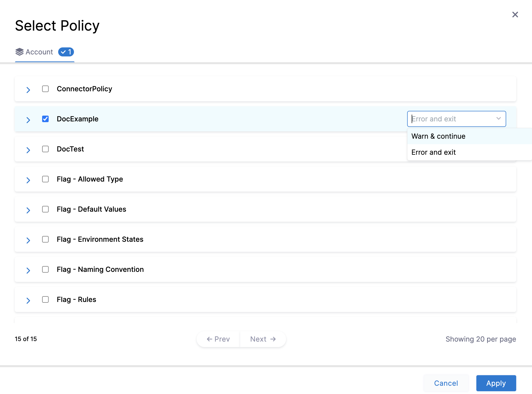Image resolution: width=532 pixels, height=394 pixels.
Task: Check the ConnectorPolicy checkbox
Action: (x=45, y=89)
